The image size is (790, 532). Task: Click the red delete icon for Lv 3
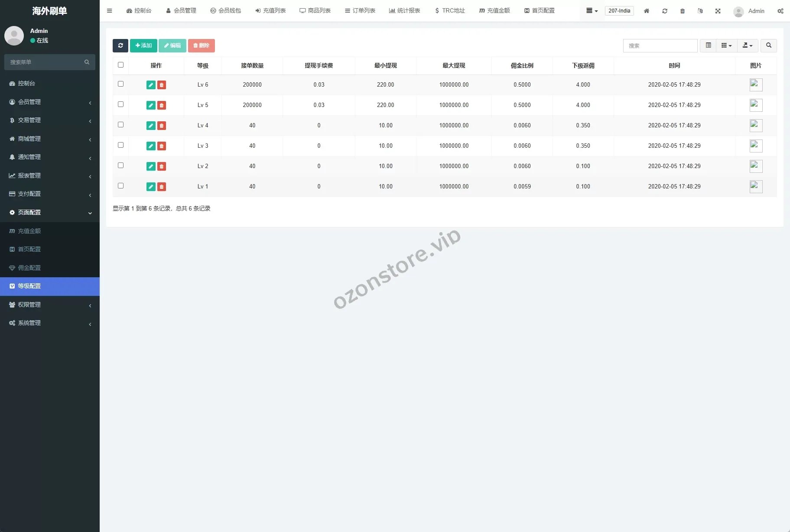pyautogui.click(x=162, y=146)
